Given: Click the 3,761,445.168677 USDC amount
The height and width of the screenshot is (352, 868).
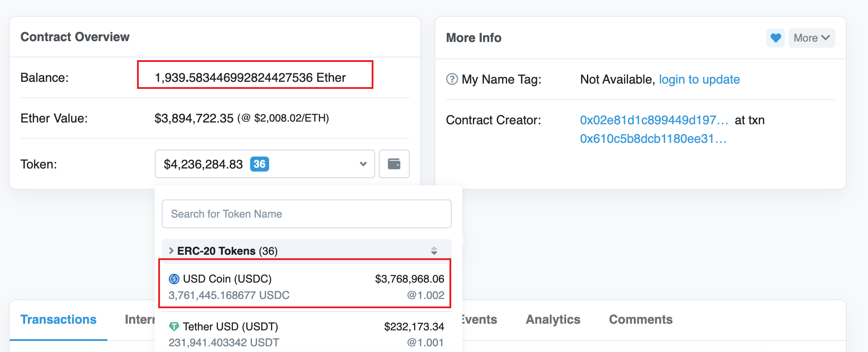Looking at the screenshot, I should pos(229,295).
